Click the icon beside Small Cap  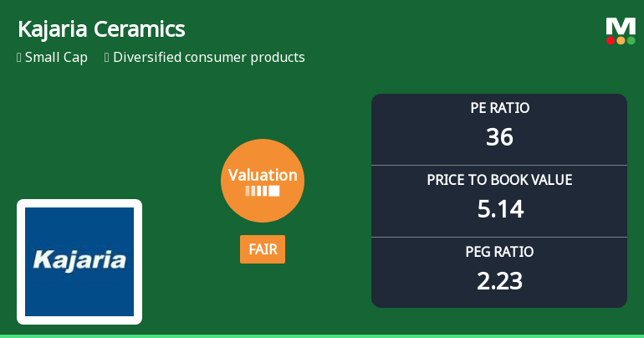(19, 58)
